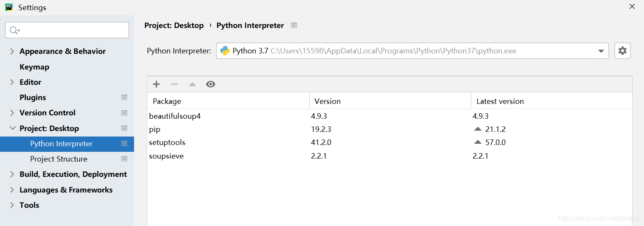Select the beautifulsoup4 package row
644x226 pixels.
pyautogui.click(x=389, y=116)
